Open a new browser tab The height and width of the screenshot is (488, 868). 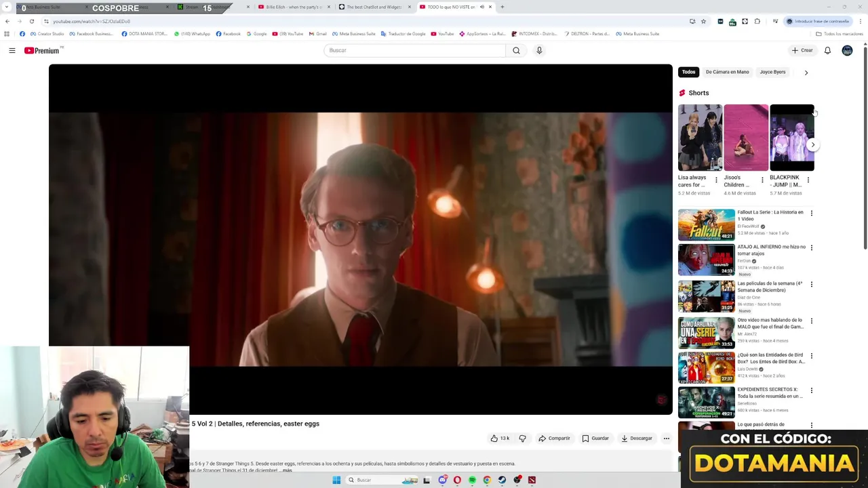(x=502, y=7)
